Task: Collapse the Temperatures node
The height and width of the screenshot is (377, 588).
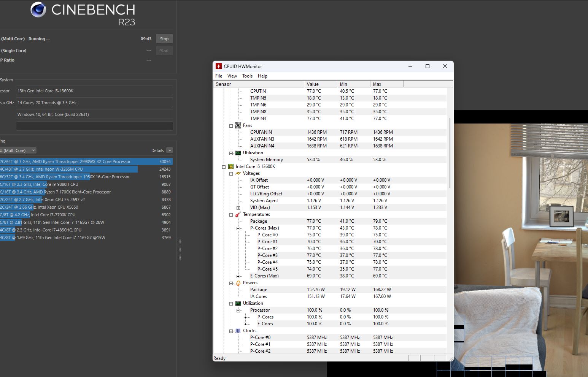Action: tap(231, 215)
